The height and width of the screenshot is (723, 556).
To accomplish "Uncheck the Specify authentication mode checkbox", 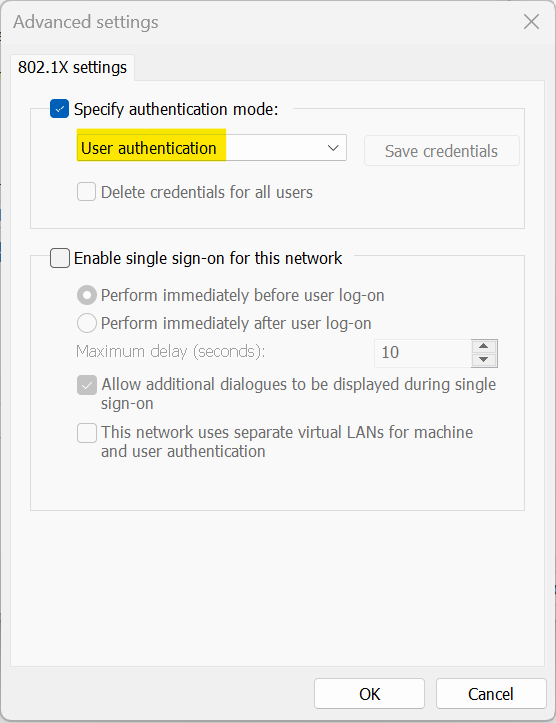I will (59, 109).
